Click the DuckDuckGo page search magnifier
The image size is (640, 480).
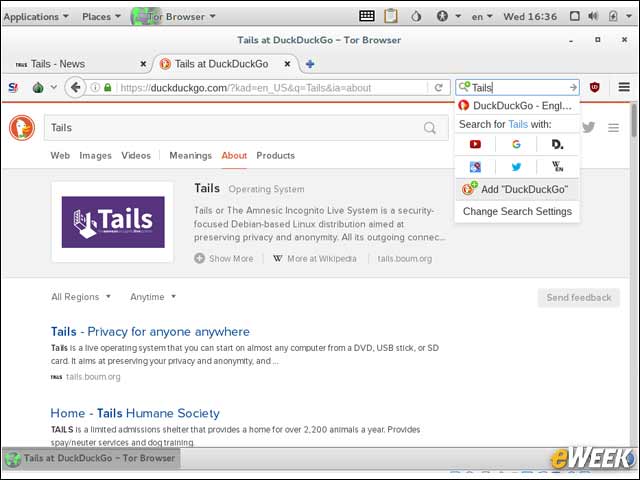pyautogui.click(x=429, y=128)
